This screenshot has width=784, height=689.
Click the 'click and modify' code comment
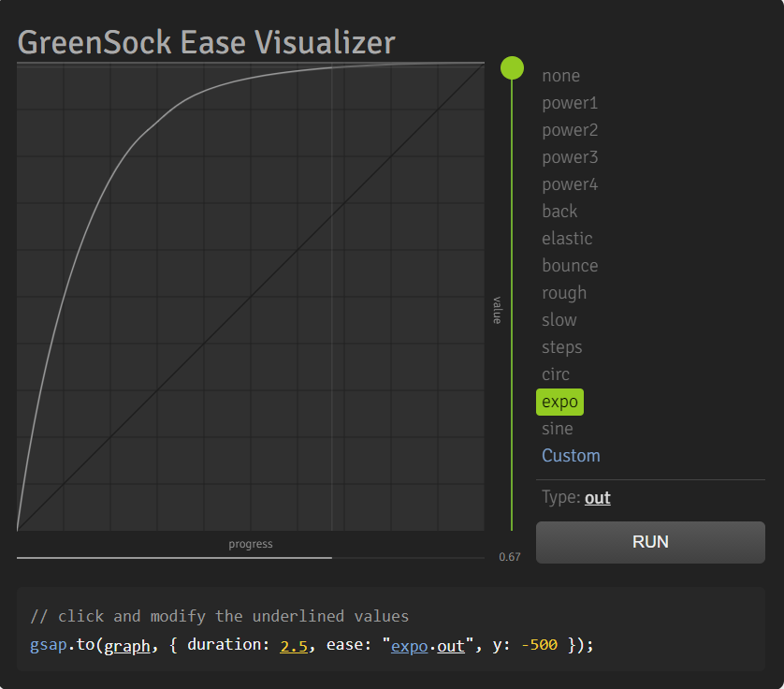tap(220, 616)
